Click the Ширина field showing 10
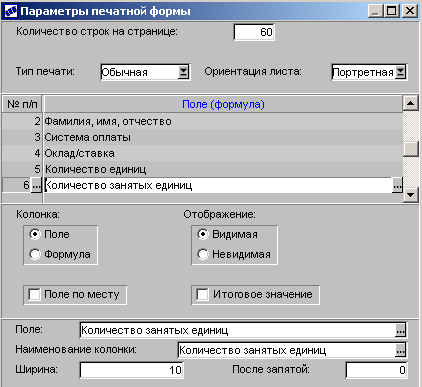Image resolution: width=422 pixels, height=387 pixels. coord(132,370)
